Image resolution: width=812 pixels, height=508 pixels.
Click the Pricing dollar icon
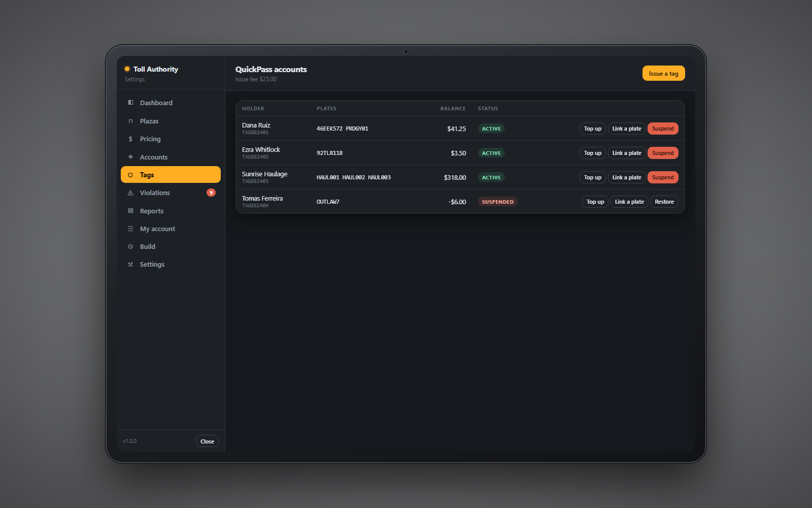pyautogui.click(x=130, y=139)
